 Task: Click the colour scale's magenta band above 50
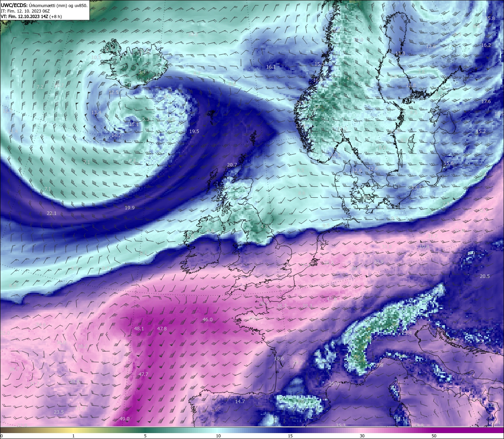pyautogui.click(x=469, y=430)
